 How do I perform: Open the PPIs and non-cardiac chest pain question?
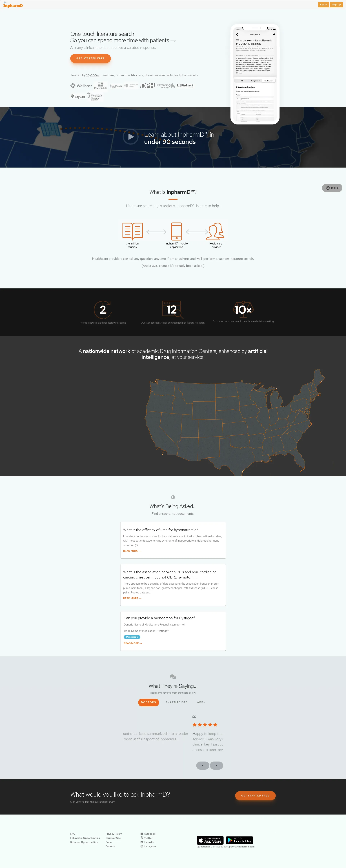click(x=169, y=575)
